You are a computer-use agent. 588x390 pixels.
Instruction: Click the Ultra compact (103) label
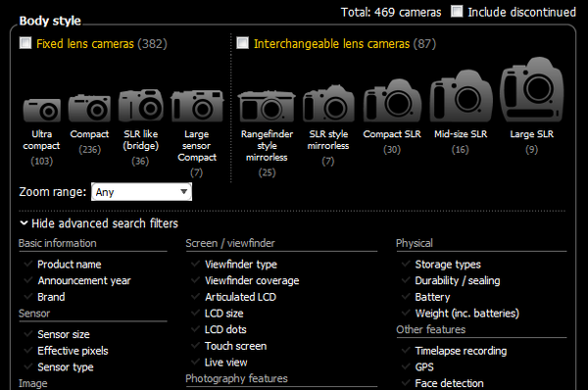click(41, 147)
